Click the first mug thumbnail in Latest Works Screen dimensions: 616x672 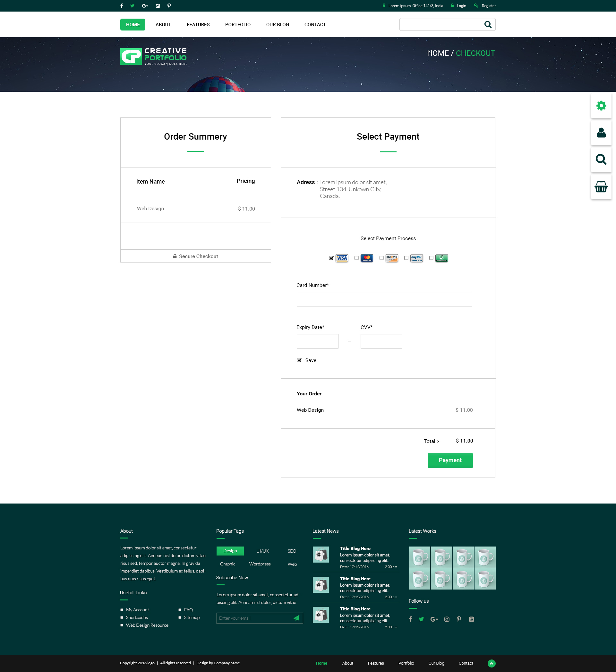click(419, 557)
